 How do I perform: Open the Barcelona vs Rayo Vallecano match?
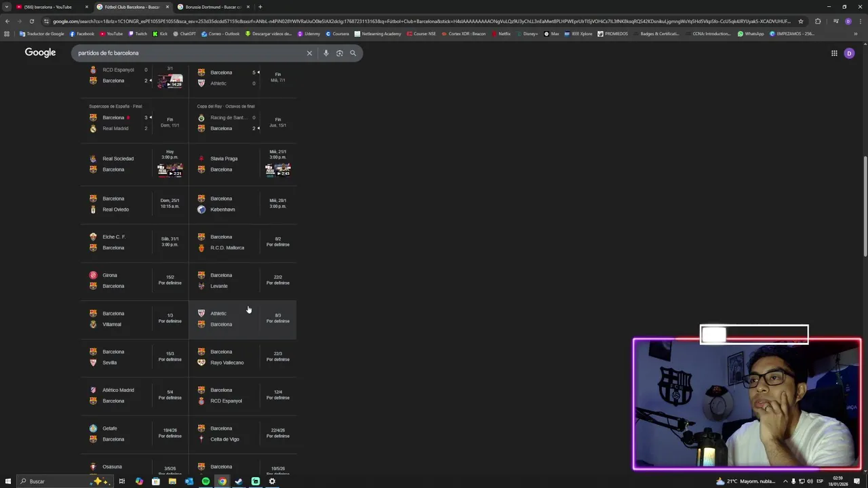(243, 357)
